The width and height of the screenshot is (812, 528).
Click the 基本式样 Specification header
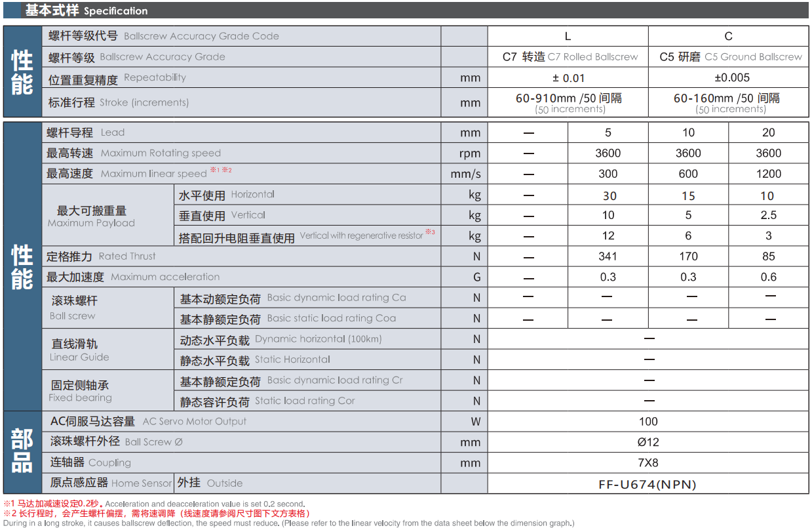click(87, 10)
